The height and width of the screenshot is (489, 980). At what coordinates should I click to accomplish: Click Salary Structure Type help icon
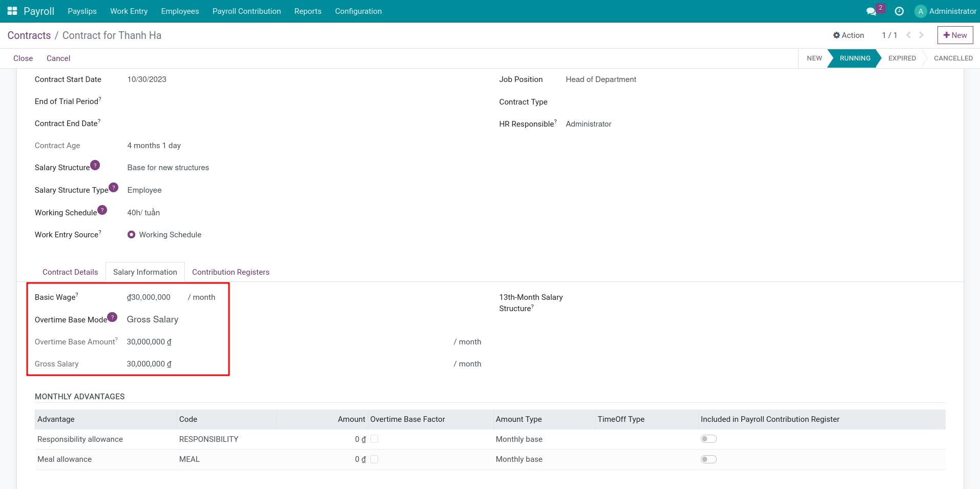pos(114,188)
